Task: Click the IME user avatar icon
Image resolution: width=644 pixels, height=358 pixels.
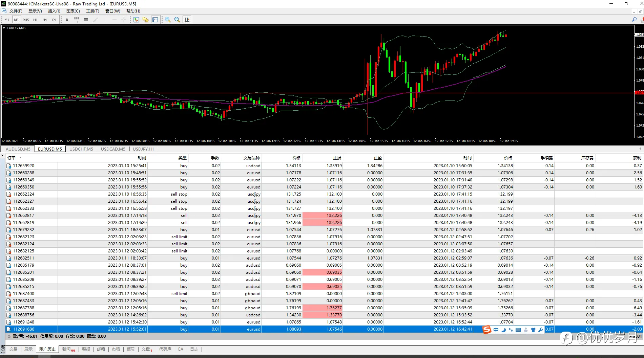Action: [526, 330]
